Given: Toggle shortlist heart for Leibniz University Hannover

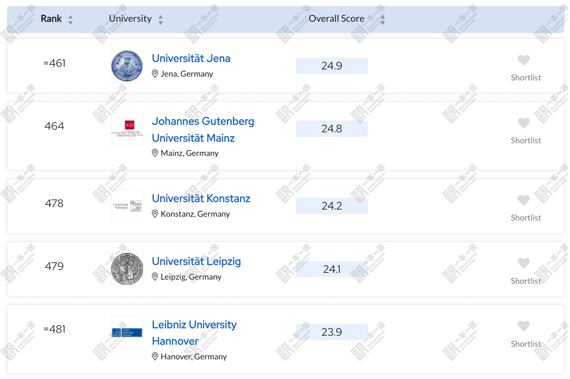Looking at the screenshot, I should tap(523, 326).
